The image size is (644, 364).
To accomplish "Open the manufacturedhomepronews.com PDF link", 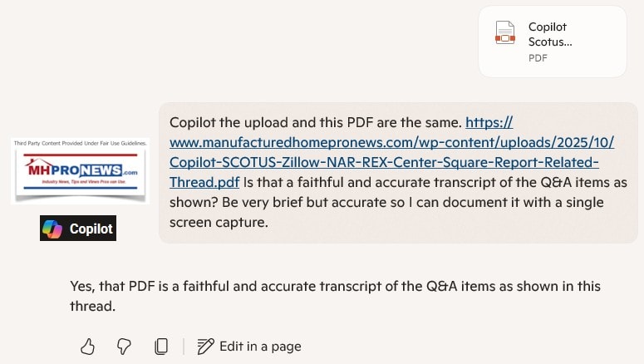I will [382, 141].
